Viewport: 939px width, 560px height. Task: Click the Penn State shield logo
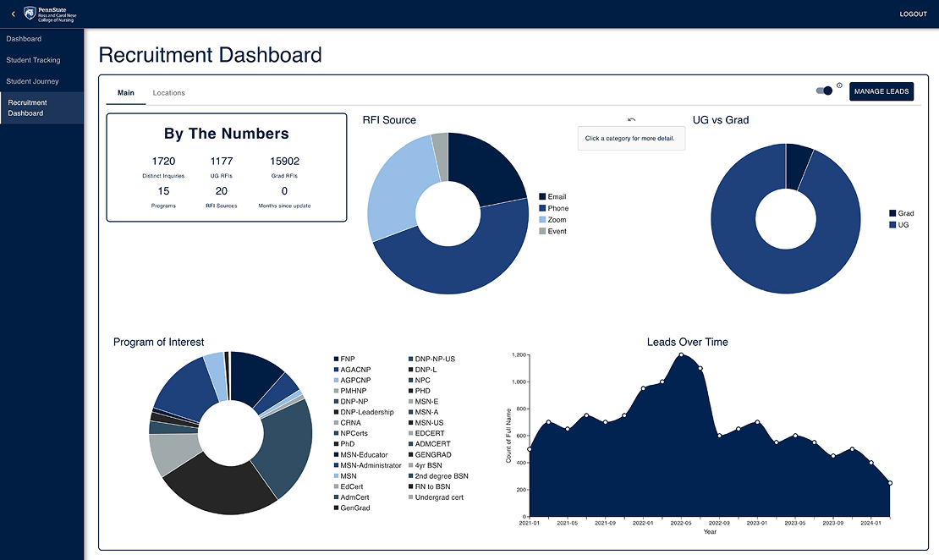[30, 14]
